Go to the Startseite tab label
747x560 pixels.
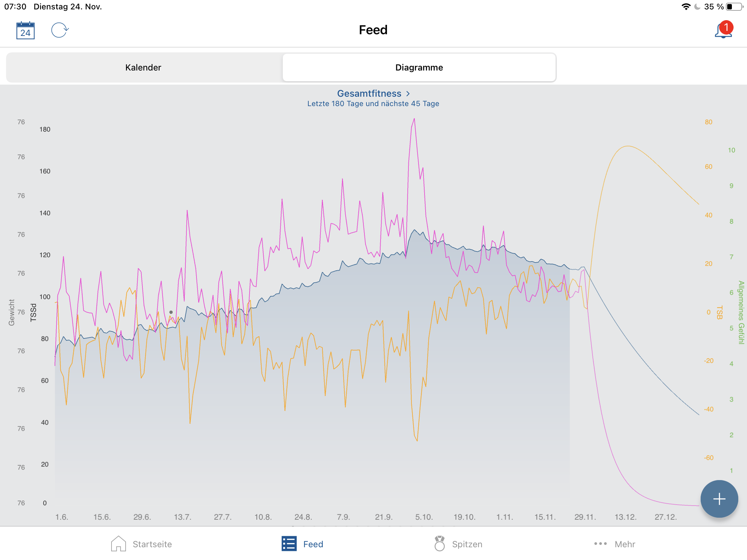click(x=152, y=544)
